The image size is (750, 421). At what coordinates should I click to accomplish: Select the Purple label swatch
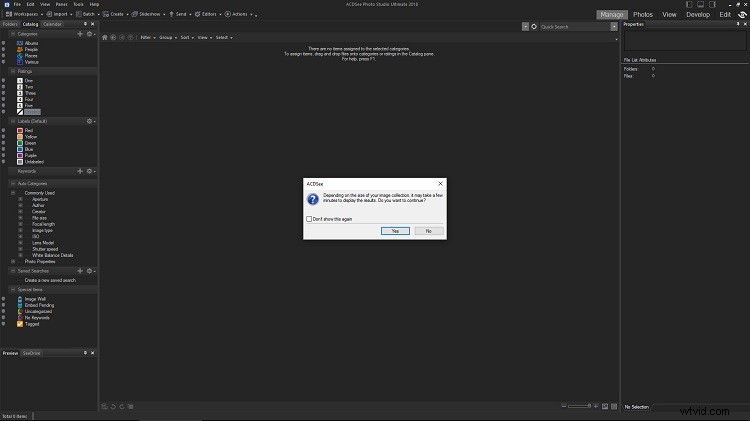20,155
